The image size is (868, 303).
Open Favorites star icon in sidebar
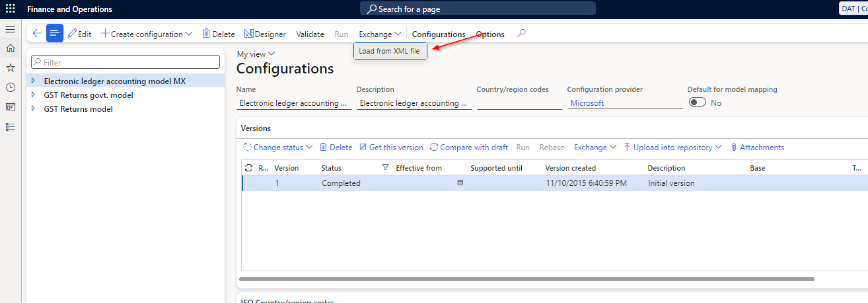[10, 67]
